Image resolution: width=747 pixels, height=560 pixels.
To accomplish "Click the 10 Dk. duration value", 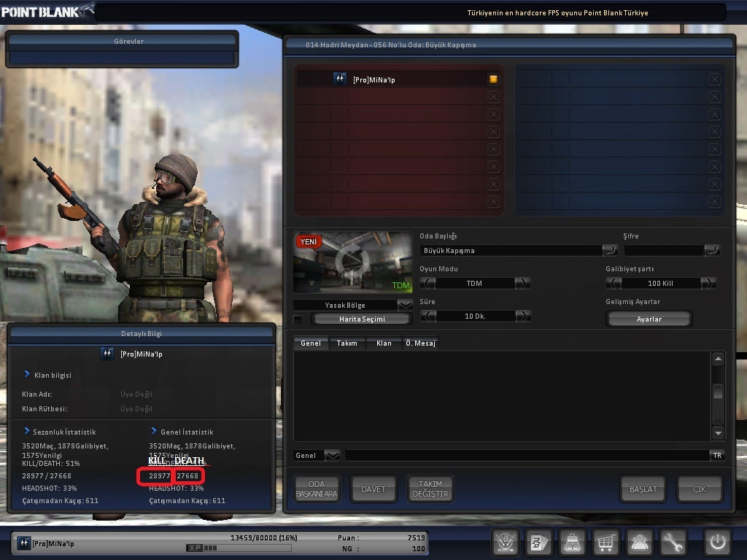I will coord(475,316).
